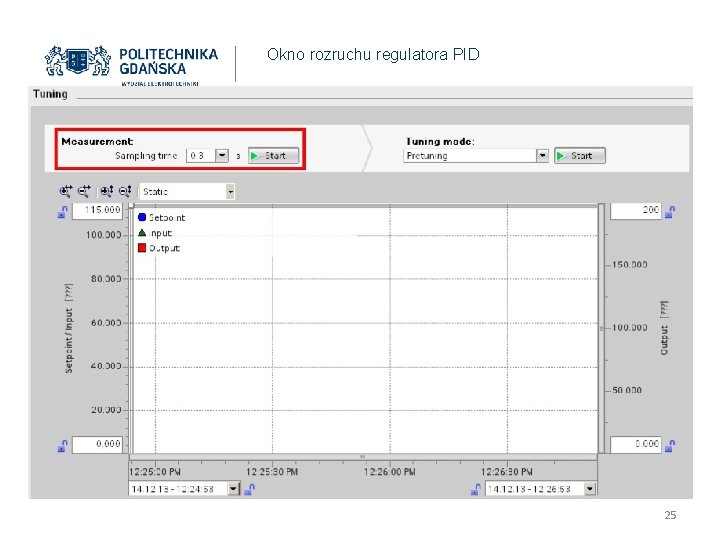Open the end time 12:26:53 dropdown

click(590, 489)
